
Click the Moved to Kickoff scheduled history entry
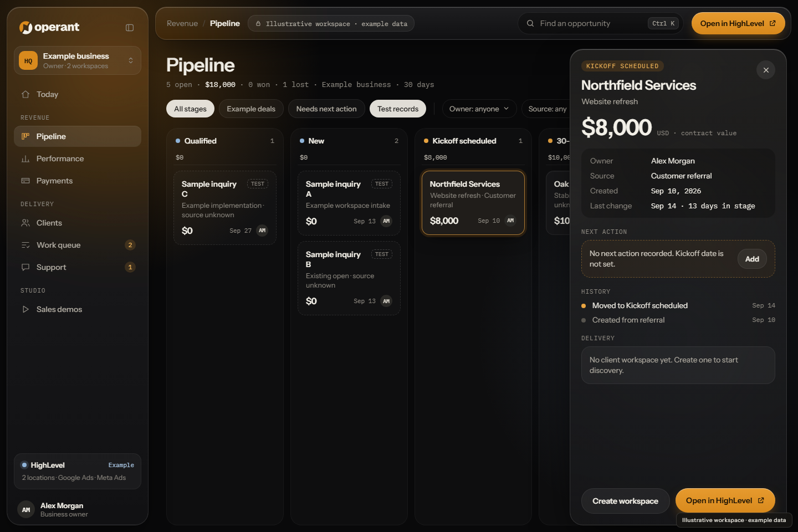click(678, 305)
